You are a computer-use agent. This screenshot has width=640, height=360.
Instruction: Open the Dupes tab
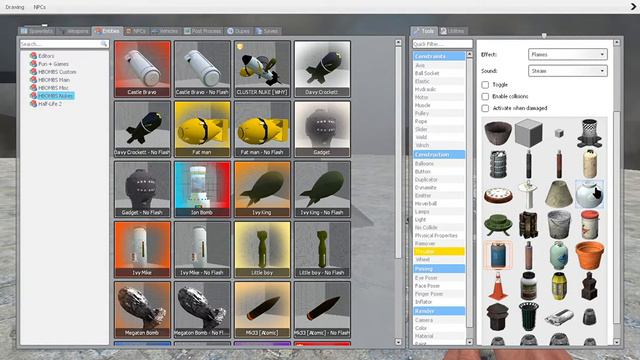(x=239, y=31)
